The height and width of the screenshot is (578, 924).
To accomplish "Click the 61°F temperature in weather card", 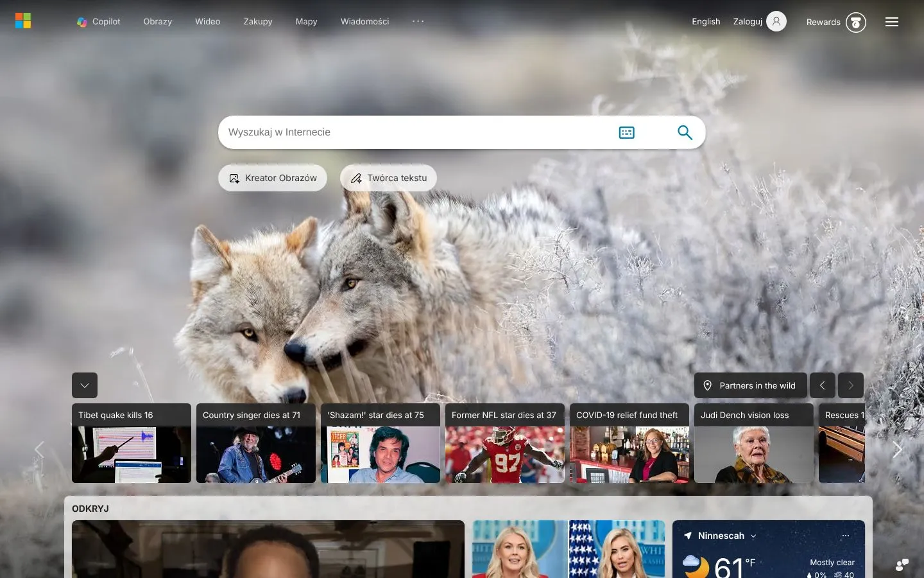I will click(x=735, y=567).
